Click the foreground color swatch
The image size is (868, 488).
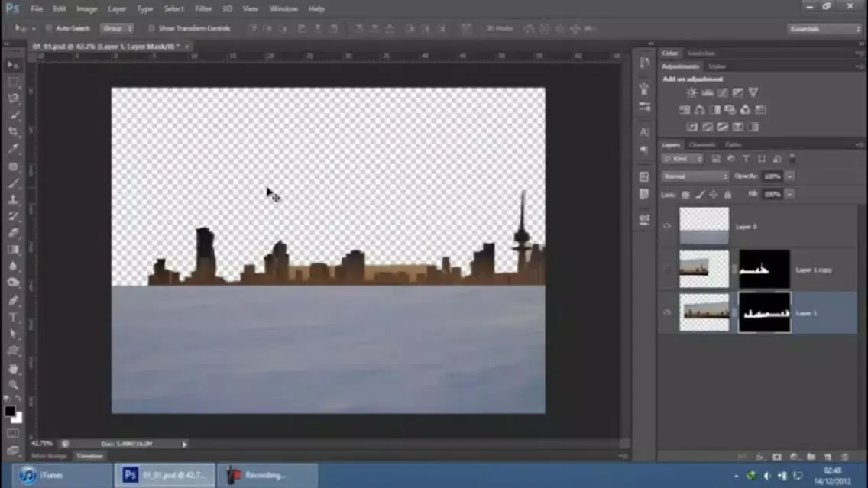tap(9, 411)
